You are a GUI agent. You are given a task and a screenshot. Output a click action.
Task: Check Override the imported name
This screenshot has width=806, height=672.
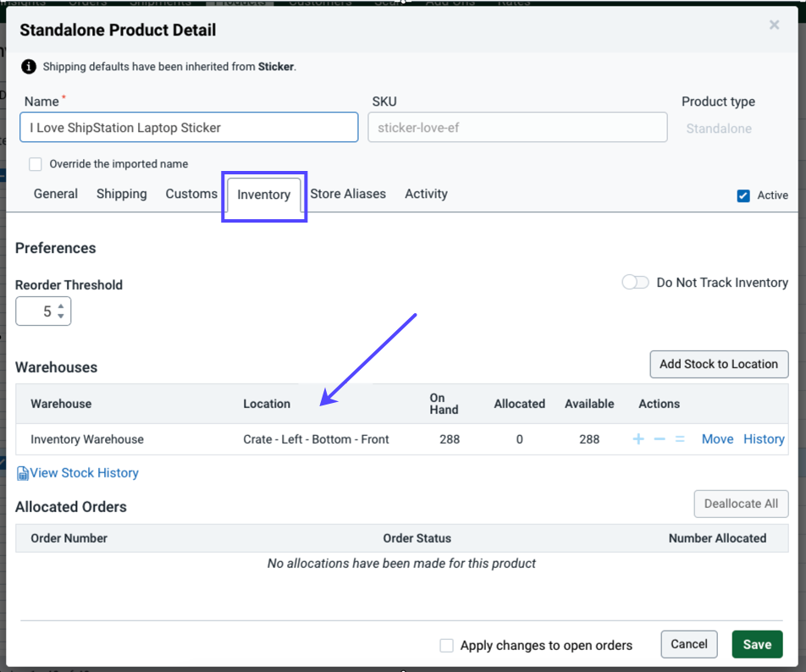[x=36, y=164]
